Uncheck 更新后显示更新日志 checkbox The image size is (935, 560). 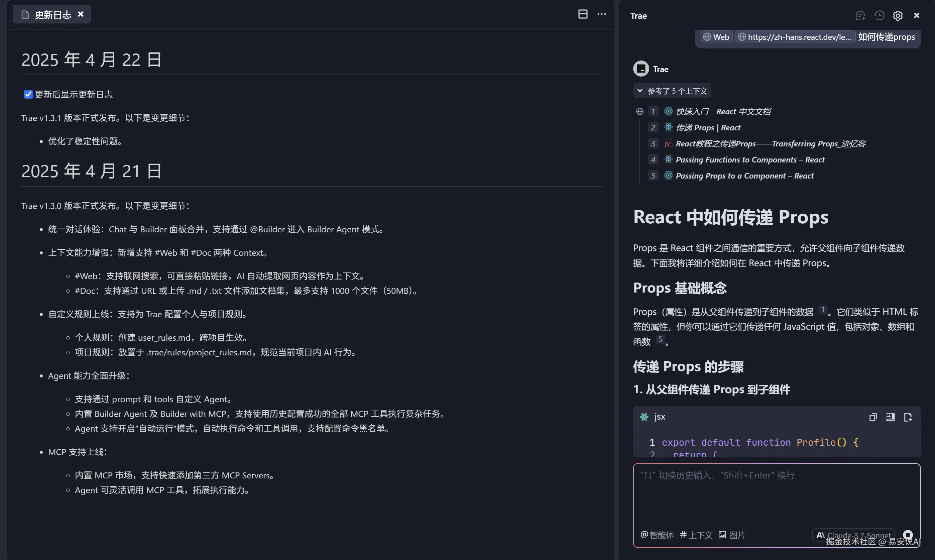(x=28, y=94)
